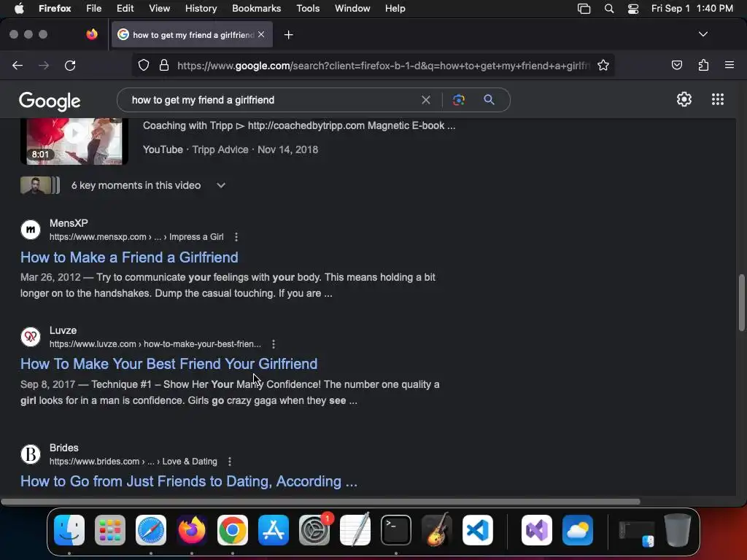Open System Settings from the Dock
The image size is (747, 560).
tap(314, 530)
